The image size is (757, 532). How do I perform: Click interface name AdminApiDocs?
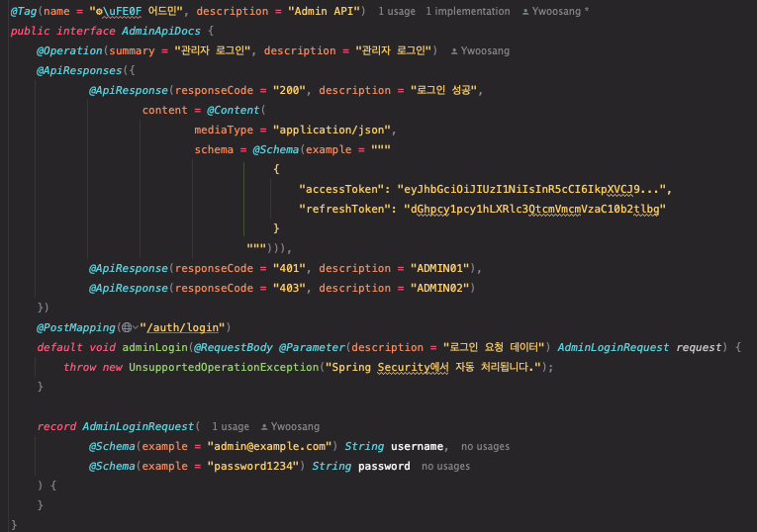tap(160, 31)
